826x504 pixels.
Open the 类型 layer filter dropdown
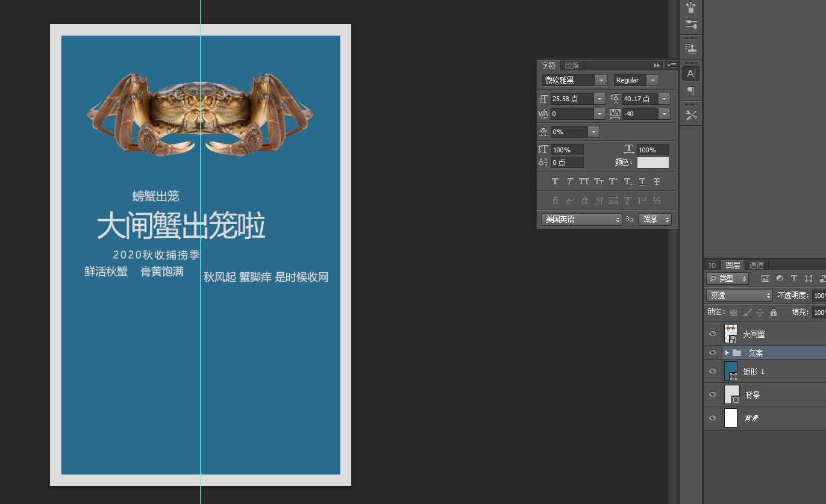click(727, 279)
